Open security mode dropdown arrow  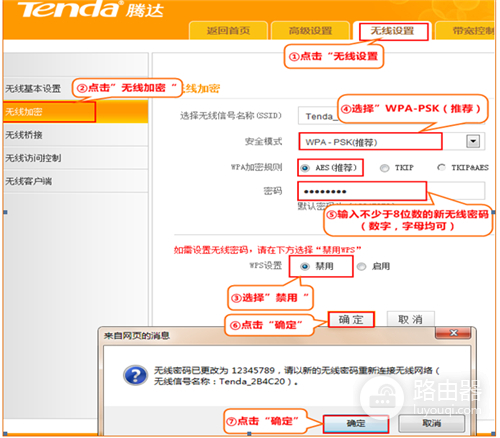(473, 141)
